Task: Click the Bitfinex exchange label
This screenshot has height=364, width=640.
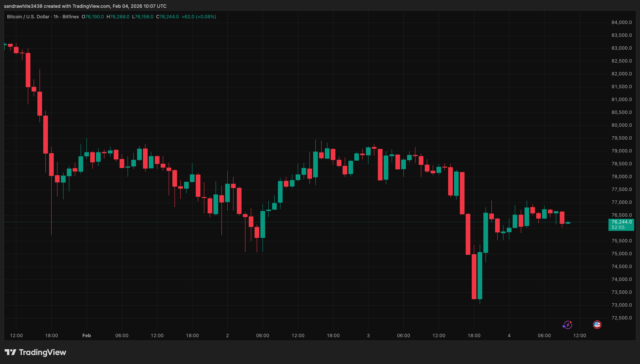Action: pyautogui.click(x=71, y=17)
